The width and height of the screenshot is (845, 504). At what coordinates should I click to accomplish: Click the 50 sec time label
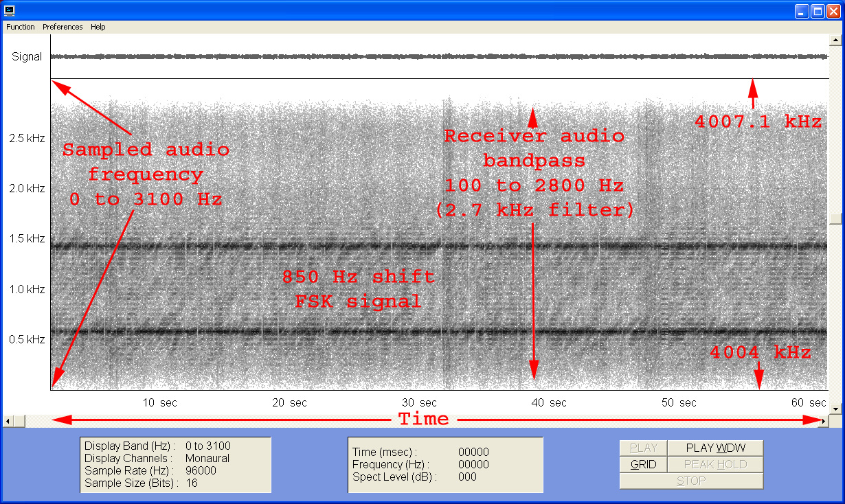tap(679, 403)
